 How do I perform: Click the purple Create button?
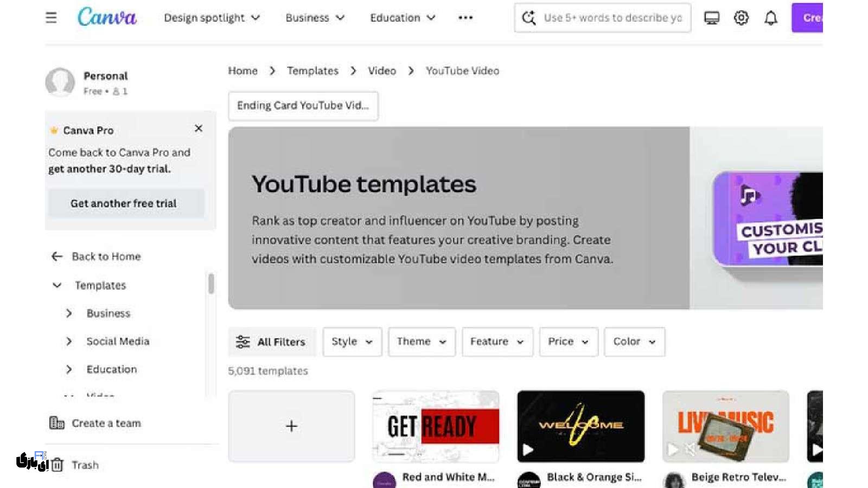click(x=807, y=18)
